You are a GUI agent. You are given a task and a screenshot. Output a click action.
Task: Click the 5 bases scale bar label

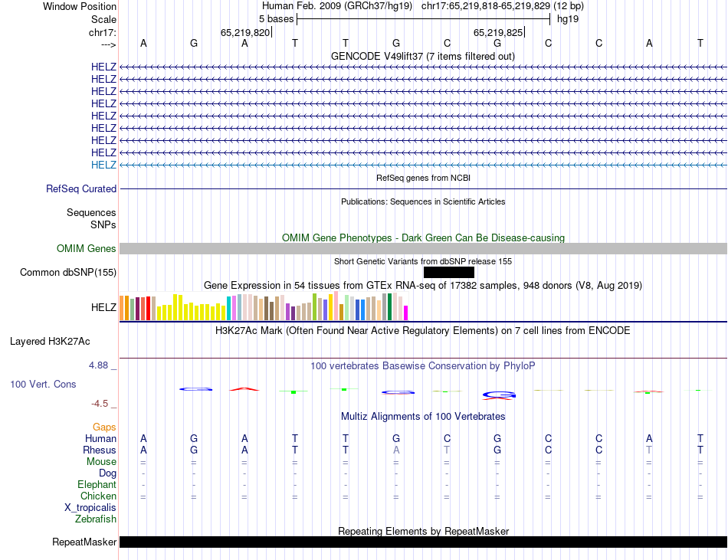click(x=276, y=19)
